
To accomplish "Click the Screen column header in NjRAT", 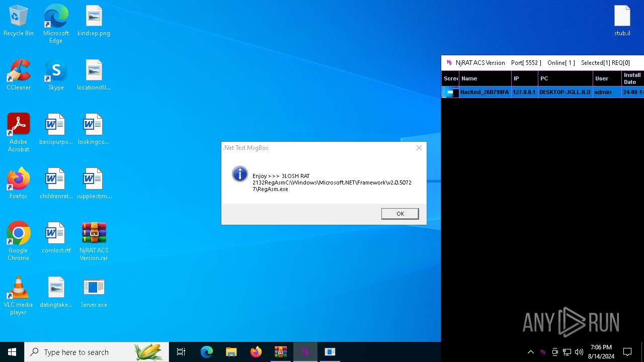I will (450, 78).
